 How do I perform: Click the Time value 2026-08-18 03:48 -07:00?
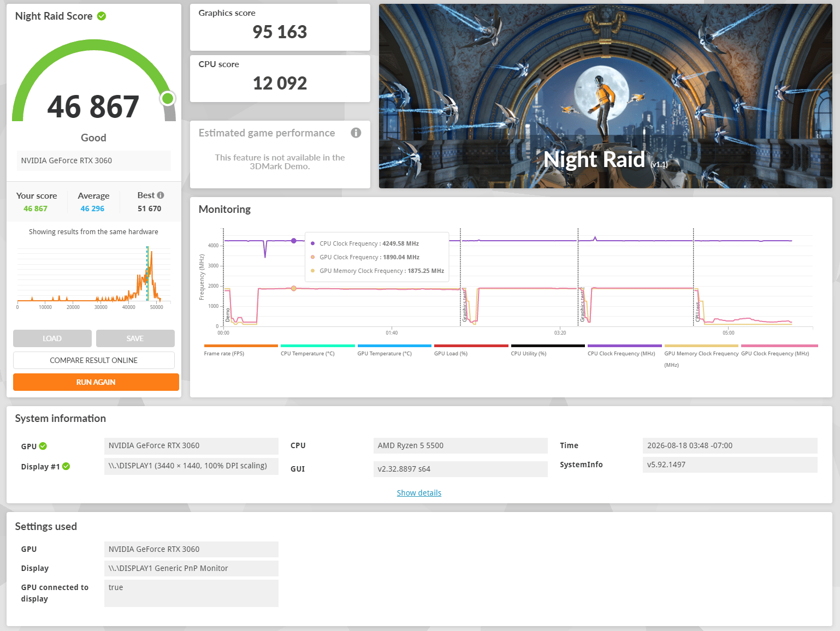click(x=730, y=445)
